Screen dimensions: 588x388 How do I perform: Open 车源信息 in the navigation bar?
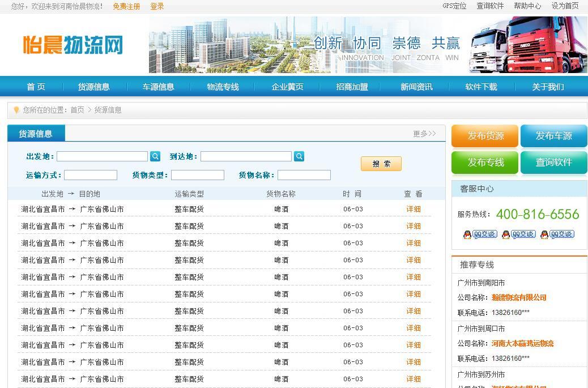point(158,87)
